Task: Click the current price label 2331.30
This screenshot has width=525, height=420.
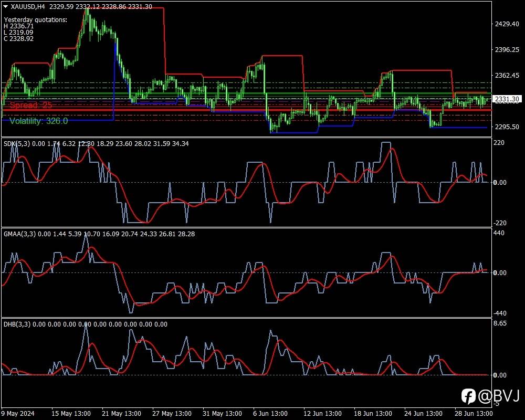Action: click(x=506, y=99)
